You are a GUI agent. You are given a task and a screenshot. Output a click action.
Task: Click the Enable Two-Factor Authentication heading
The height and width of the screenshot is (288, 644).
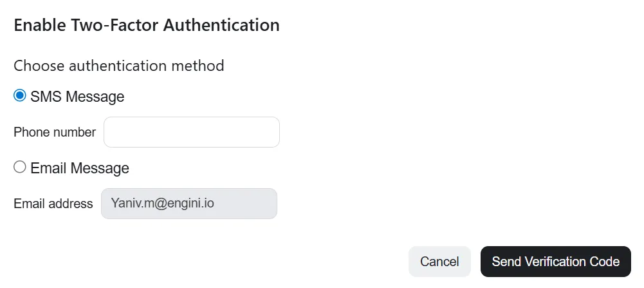point(147,25)
